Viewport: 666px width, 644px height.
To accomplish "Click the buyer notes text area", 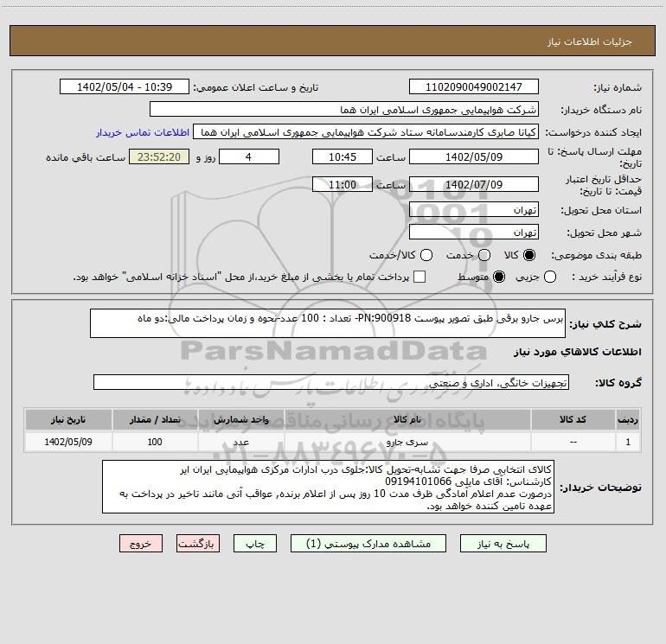I will point(328,487).
